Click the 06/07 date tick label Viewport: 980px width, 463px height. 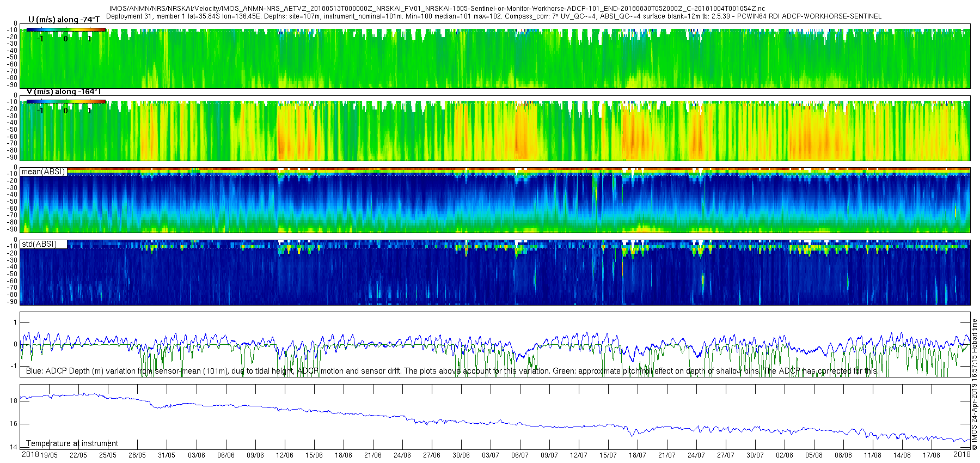click(520, 455)
